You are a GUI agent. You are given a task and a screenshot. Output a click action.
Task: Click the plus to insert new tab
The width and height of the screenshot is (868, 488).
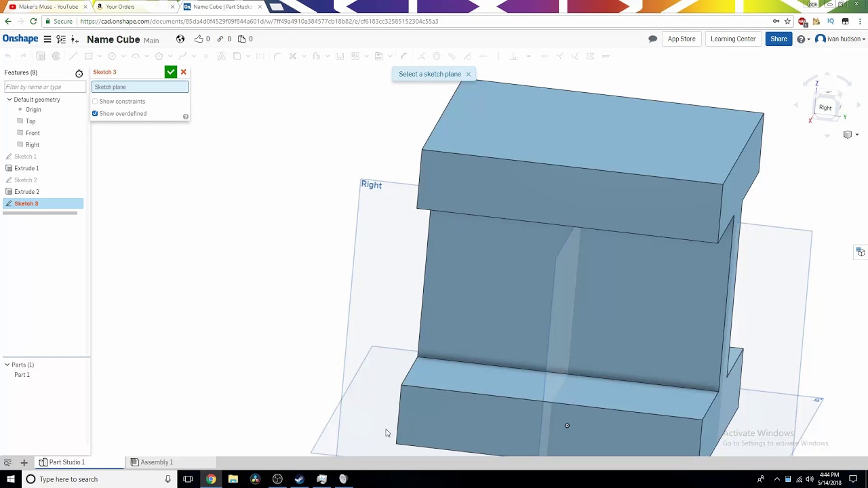[24, 462]
